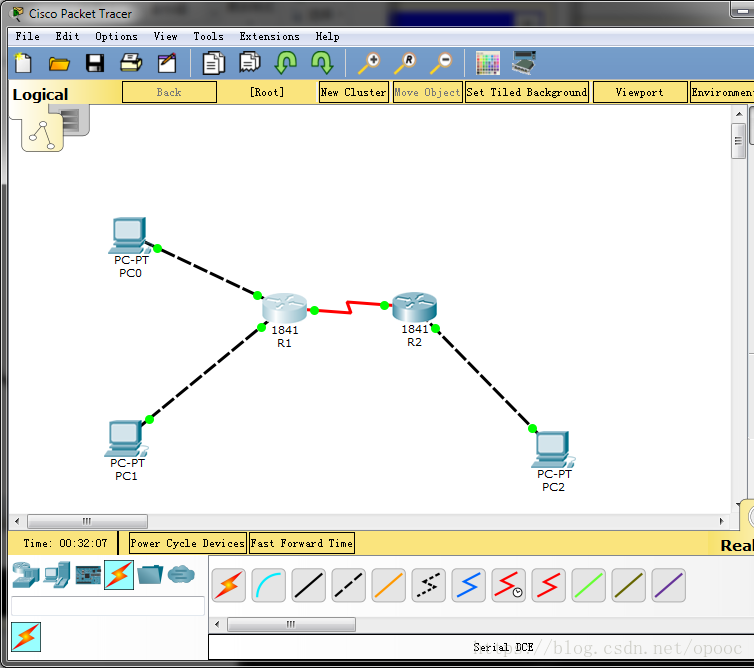Open the Extensions menu
This screenshot has width=754, height=668.
[269, 37]
